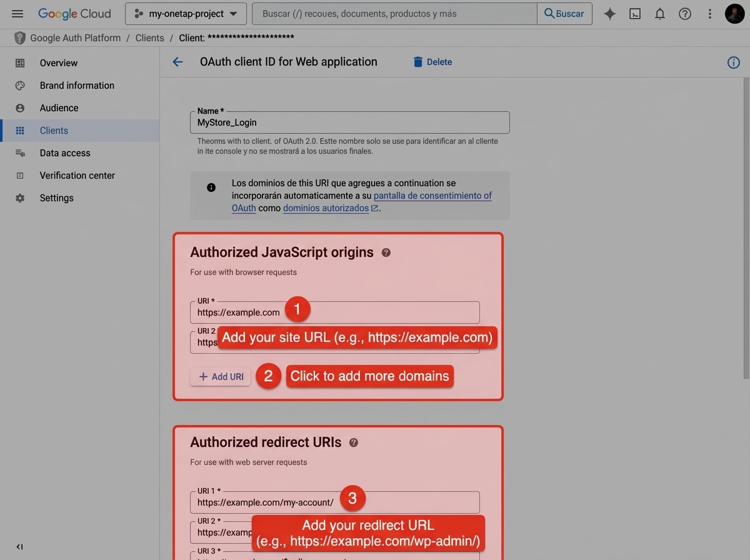Image resolution: width=750 pixels, height=560 pixels.
Task: Launch Cloud Shell terminal
Action: [x=634, y=13]
